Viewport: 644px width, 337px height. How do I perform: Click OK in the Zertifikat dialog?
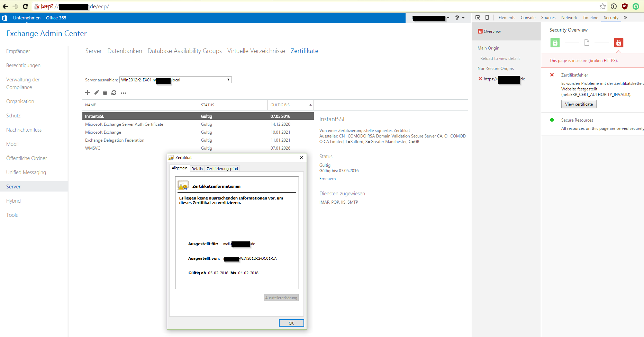291,323
